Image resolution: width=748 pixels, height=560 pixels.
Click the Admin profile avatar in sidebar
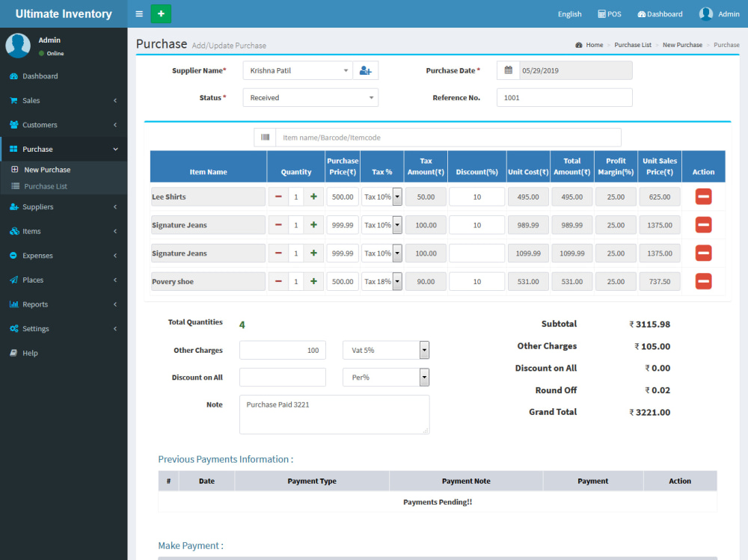18,46
